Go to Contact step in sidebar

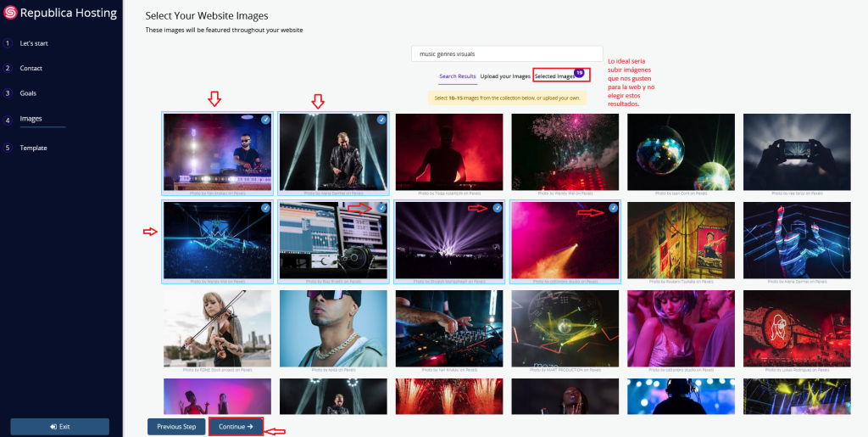[x=31, y=68]
